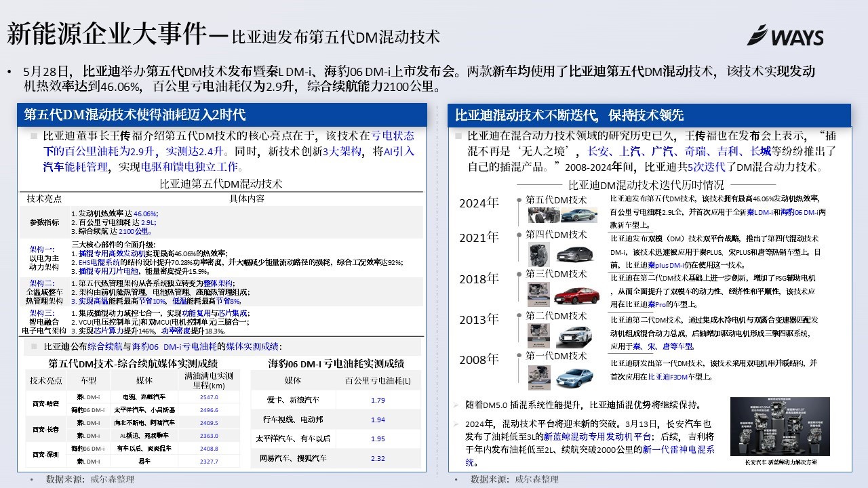Select the 第一代DM技术 timeline label
Screen dimensions: 868x488
coord(556,356)
